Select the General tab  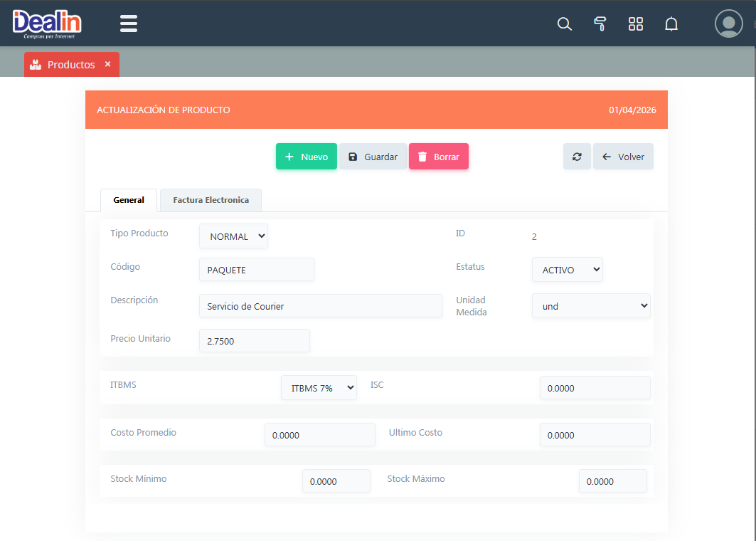[x=129, y=200]
